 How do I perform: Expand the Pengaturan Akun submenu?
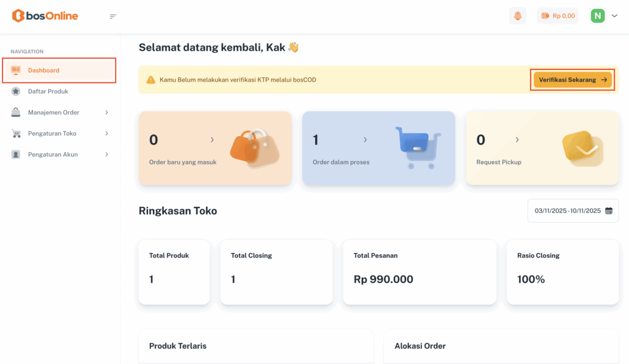(x=107, y=155)
